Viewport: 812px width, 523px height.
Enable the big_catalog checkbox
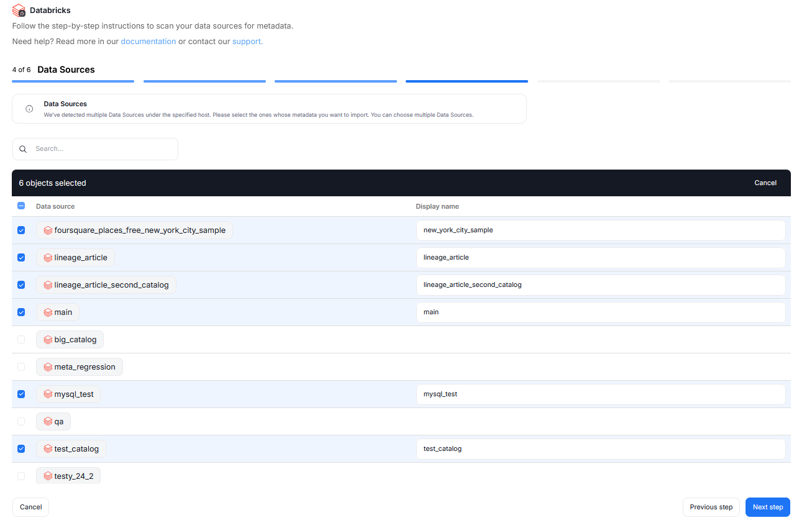21,340
